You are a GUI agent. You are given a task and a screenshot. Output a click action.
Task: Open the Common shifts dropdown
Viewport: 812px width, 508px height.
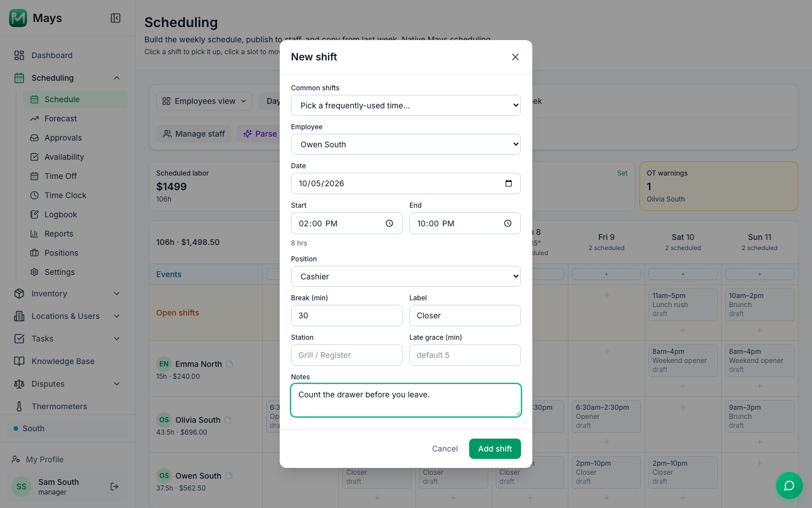click(406, 106)
